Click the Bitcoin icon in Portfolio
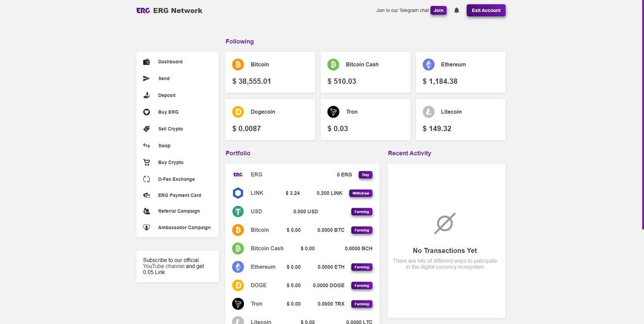This screenshot has width=644, height=324. (238, 230)
